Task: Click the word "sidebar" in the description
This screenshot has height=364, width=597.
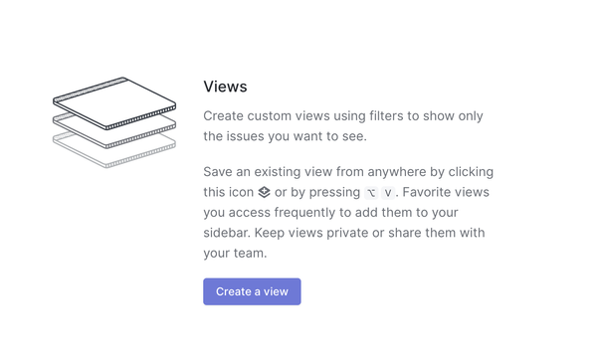Action: [x=225, y=233]
